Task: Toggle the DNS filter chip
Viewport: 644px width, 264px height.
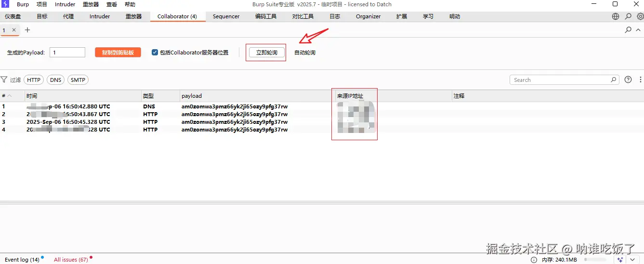Action: coord(56,80)
